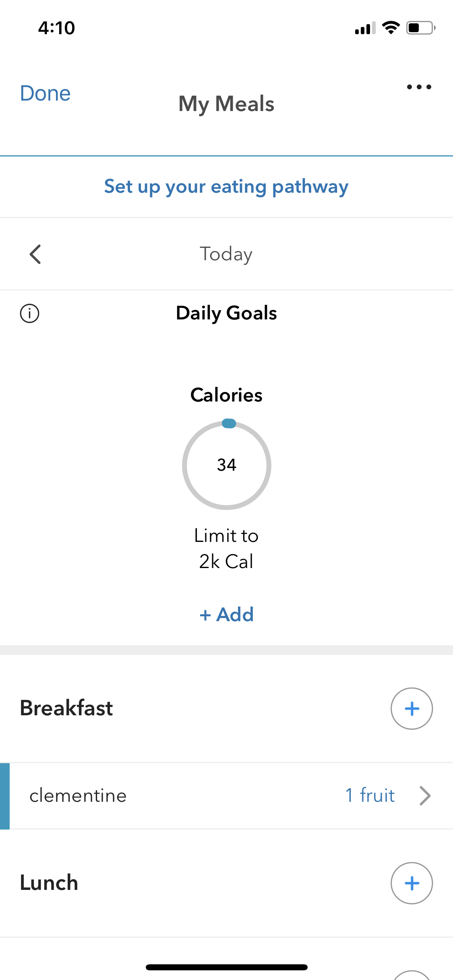Screen dimensions: 453x980
Task: Tap the Wi-Fi status icon
Action: [391, 28]
